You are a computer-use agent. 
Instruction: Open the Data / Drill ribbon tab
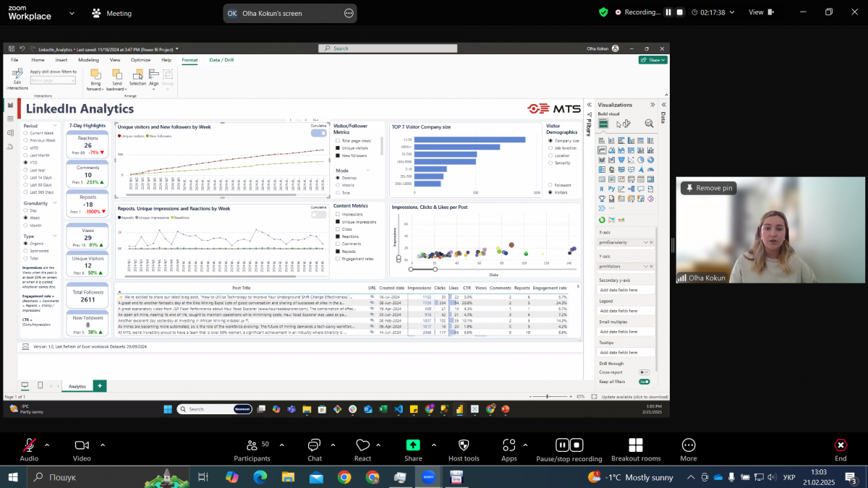pyautogui.click(x=221, y=60)
